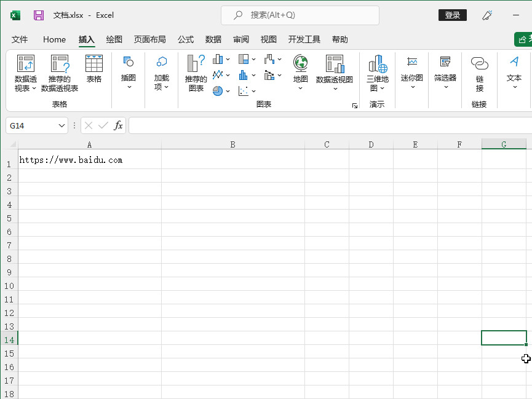Select column D header
The image size is (532, 399).
pyautogui.click(x=371, y=144)
